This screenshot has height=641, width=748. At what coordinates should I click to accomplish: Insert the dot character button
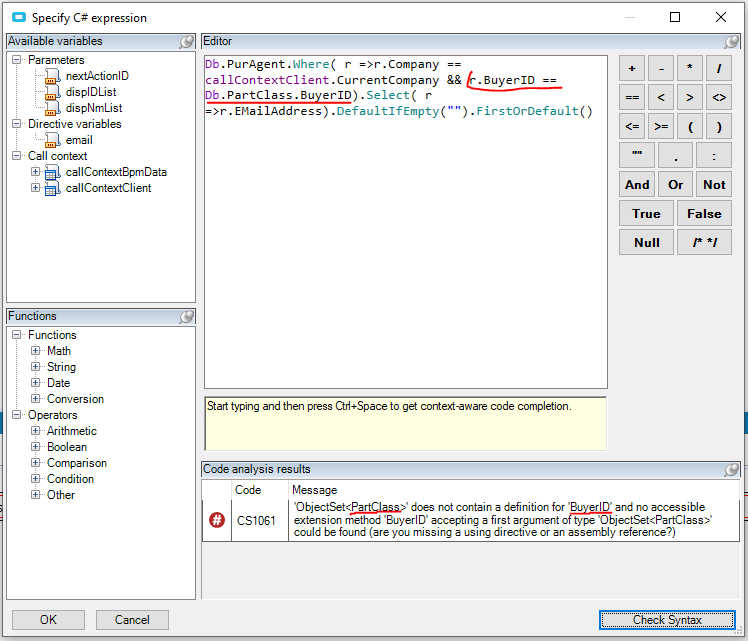[x=675, y=155]
